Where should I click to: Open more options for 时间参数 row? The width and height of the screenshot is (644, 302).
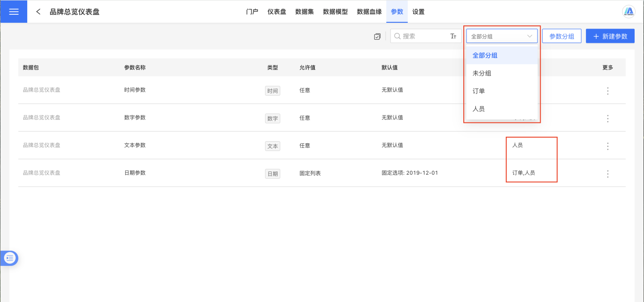(607, 91)
